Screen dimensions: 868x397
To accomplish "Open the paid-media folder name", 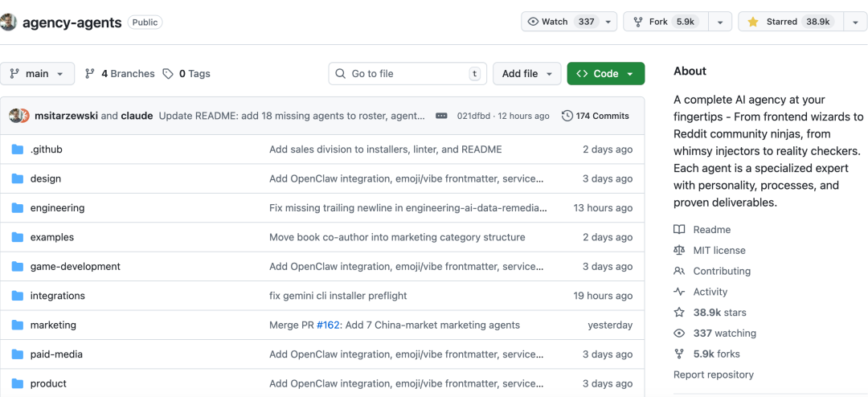I will tap(56, 354).
